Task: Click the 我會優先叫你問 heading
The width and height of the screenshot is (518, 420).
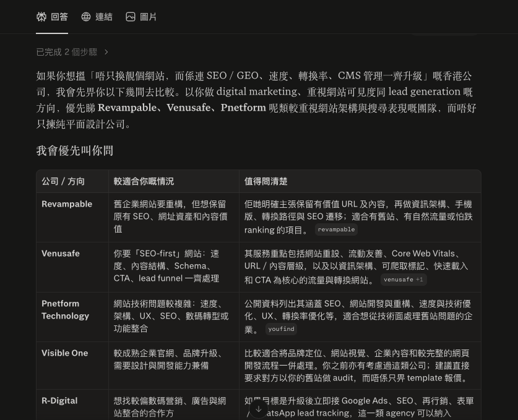Action: click(x=75, y=151)
